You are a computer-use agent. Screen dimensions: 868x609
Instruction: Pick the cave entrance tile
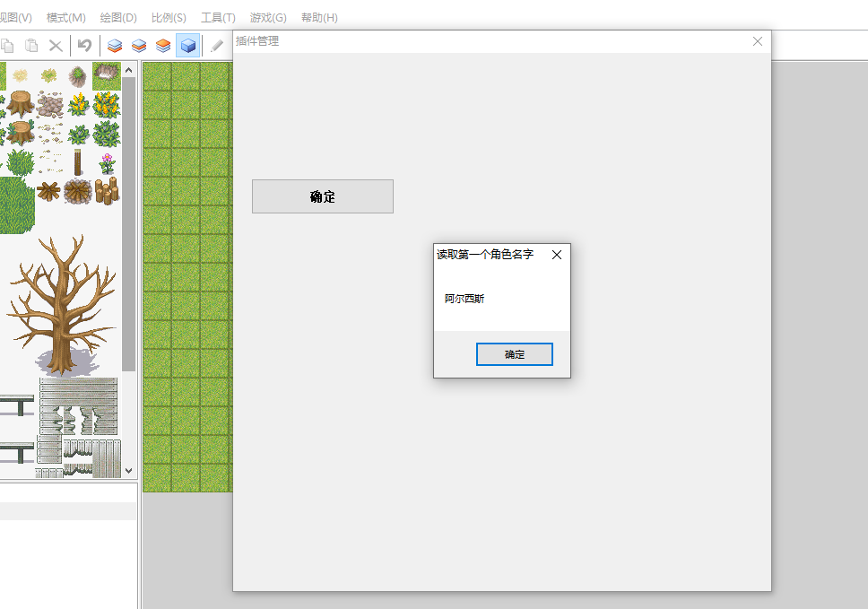(107, 76)
